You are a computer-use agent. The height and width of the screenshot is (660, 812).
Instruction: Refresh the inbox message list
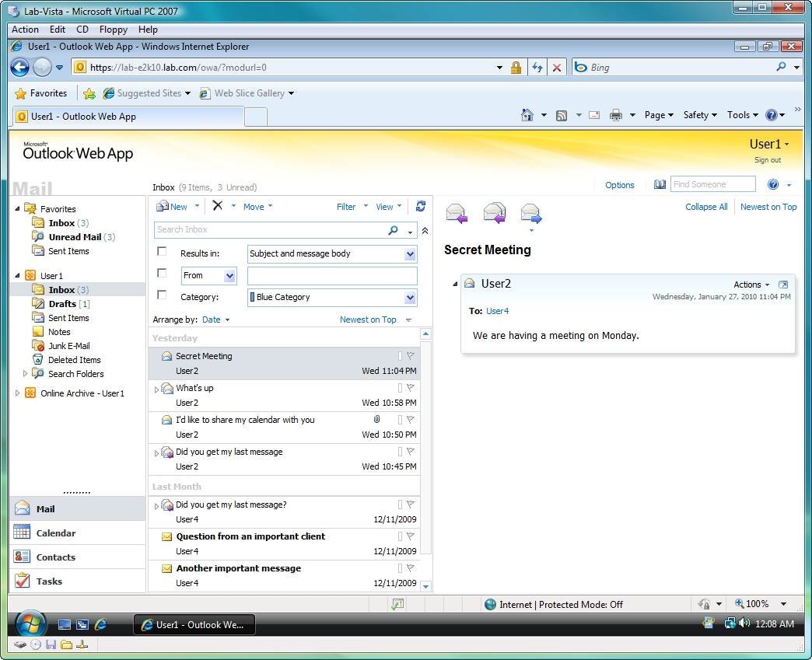421,206
